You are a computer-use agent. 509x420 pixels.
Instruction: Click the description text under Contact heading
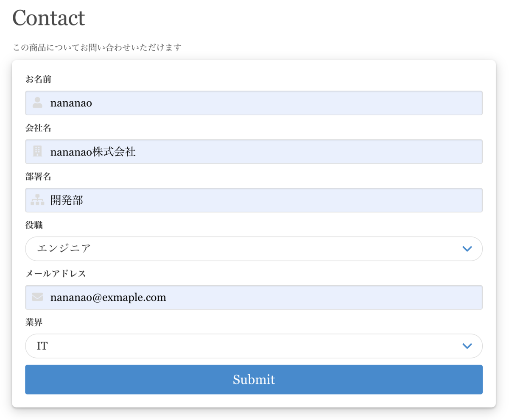point(96,47)
